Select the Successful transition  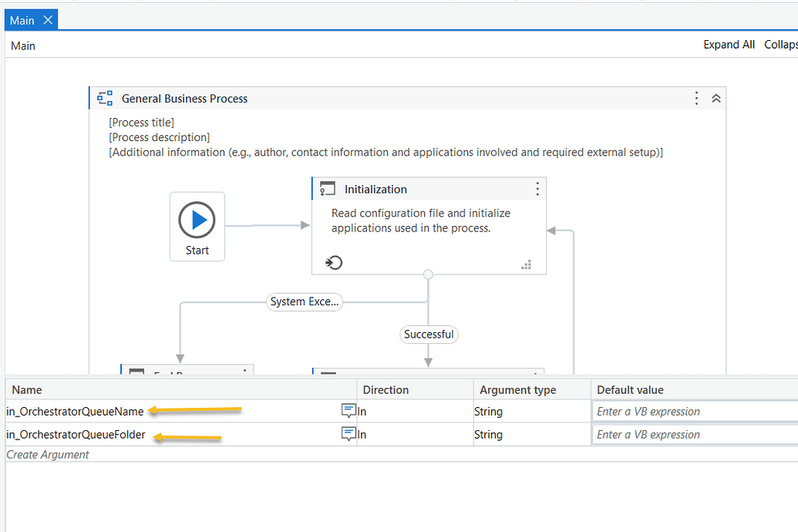(429, 334)
